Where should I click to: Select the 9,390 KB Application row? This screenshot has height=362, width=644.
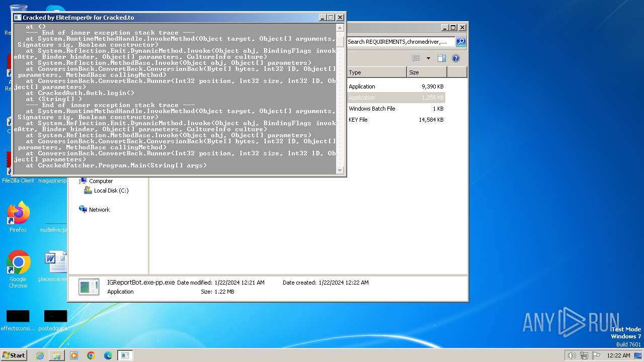(x=396, y=86)
